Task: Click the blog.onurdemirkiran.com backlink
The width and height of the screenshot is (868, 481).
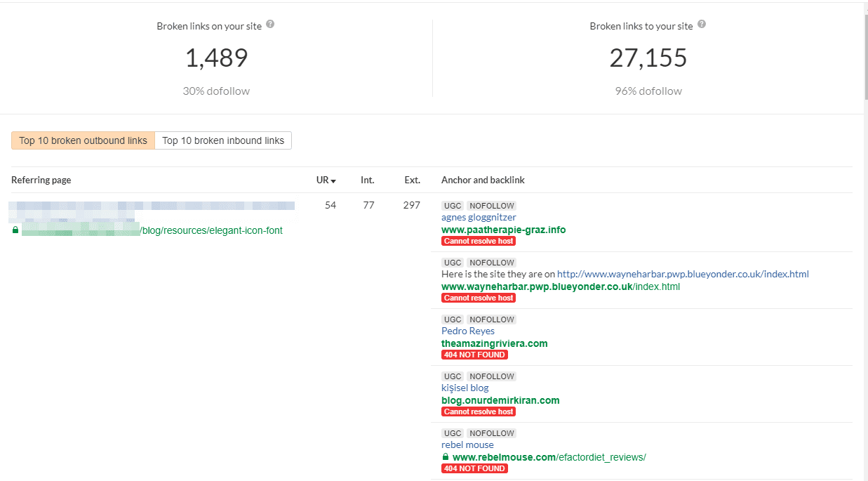Action: 500,400
